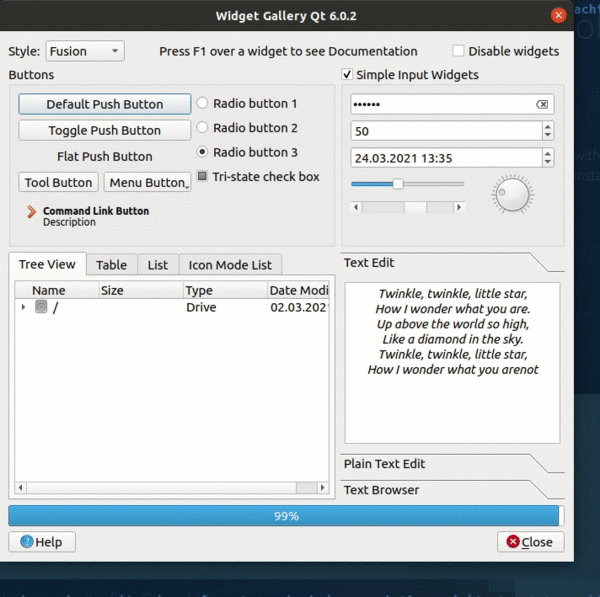Click the right arrow of the small horizontal scrollbar
The image size is (600, 597).
pos(459,207)
